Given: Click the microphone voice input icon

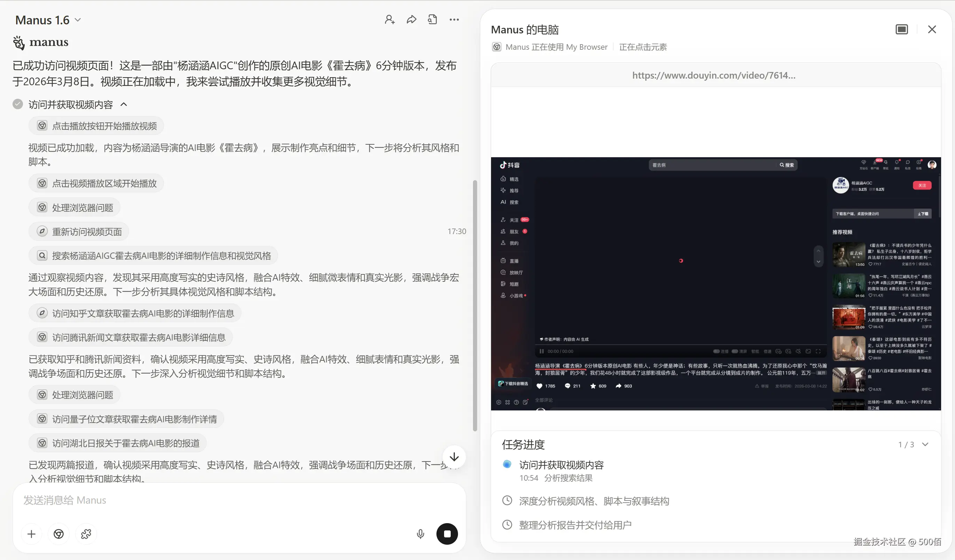Looking at the screenshot, I should [420, 534].
